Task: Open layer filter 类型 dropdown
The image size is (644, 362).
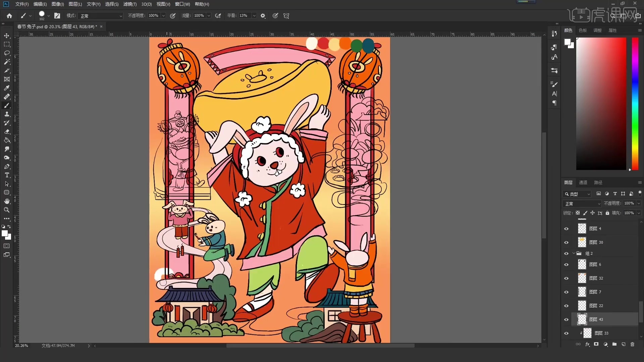Action: [x=577, y=194]
